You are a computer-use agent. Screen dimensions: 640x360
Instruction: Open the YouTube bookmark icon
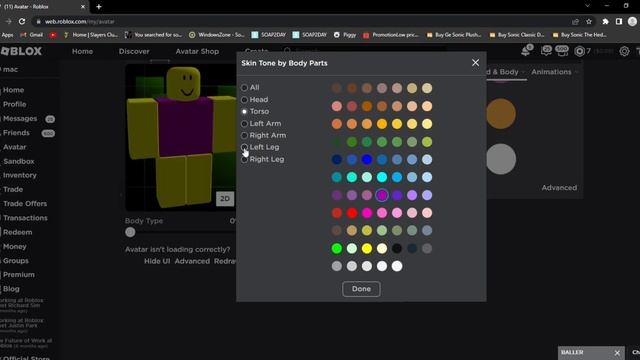53,35
